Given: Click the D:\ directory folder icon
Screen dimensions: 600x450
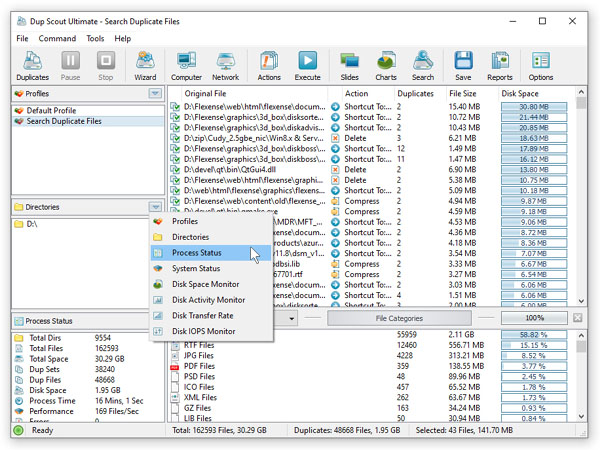Looking at the screenshot, I should pos(19,224).
